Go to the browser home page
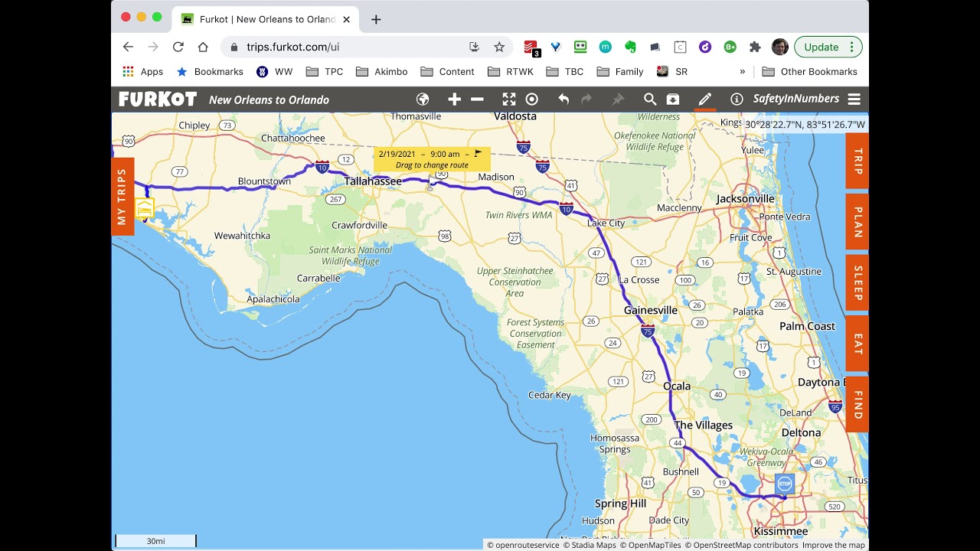Viewport: 980px width, 551px height. coord(203,47)
